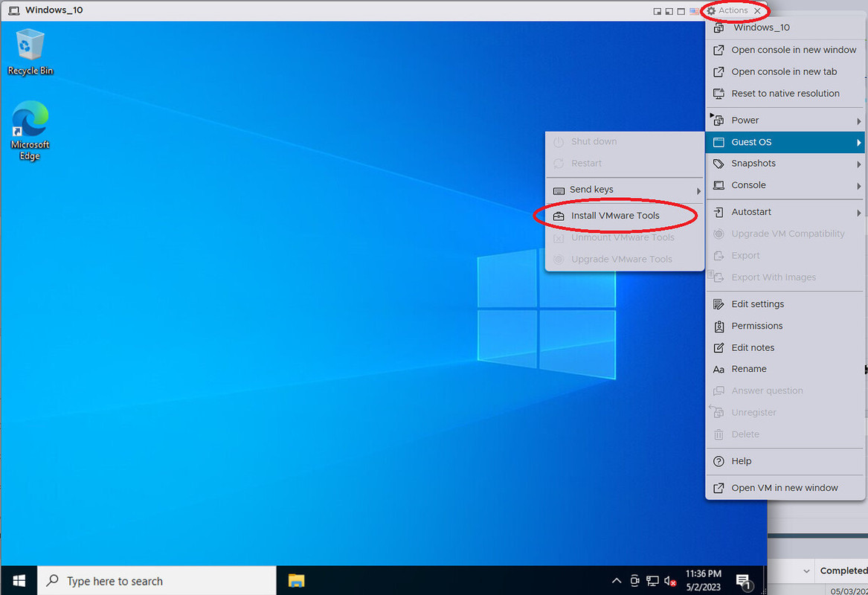This screenshot has width=868, height=595.
Task: Choose Open VM in new window
Action: 785,488
